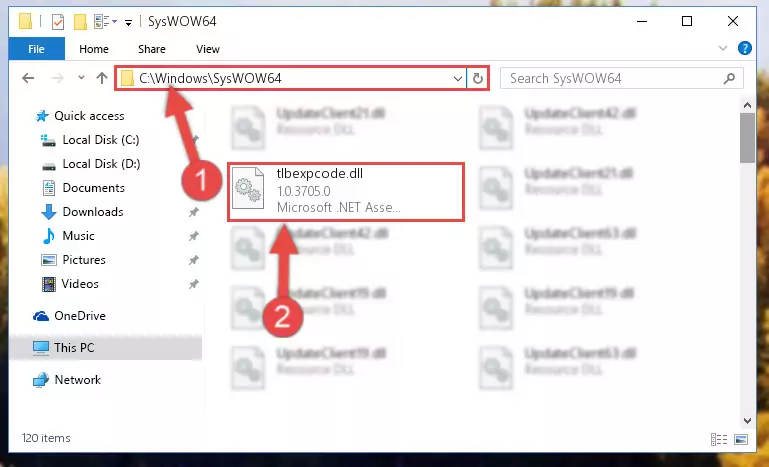Go up one folder level
The height and width of the screenshot is (467, 769).
click(102, 78)
